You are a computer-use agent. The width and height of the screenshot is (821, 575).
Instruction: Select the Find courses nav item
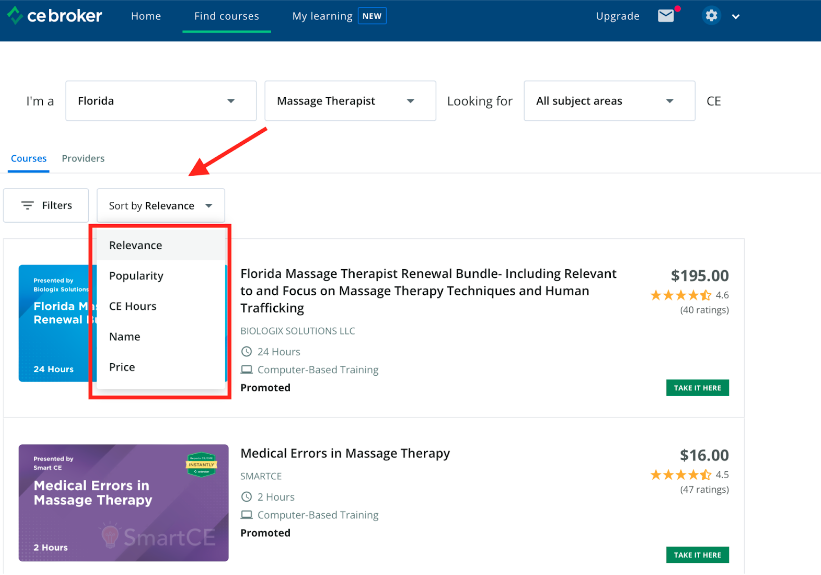(x=226, y=16)
